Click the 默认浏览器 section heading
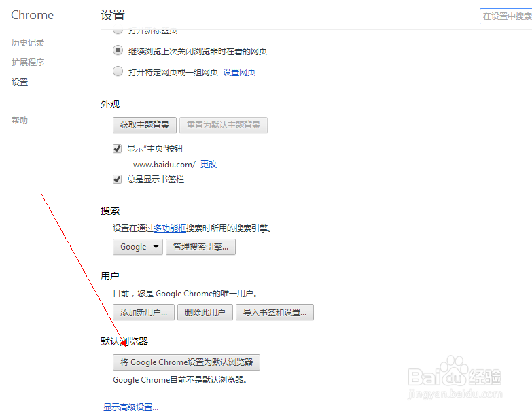 124,341
